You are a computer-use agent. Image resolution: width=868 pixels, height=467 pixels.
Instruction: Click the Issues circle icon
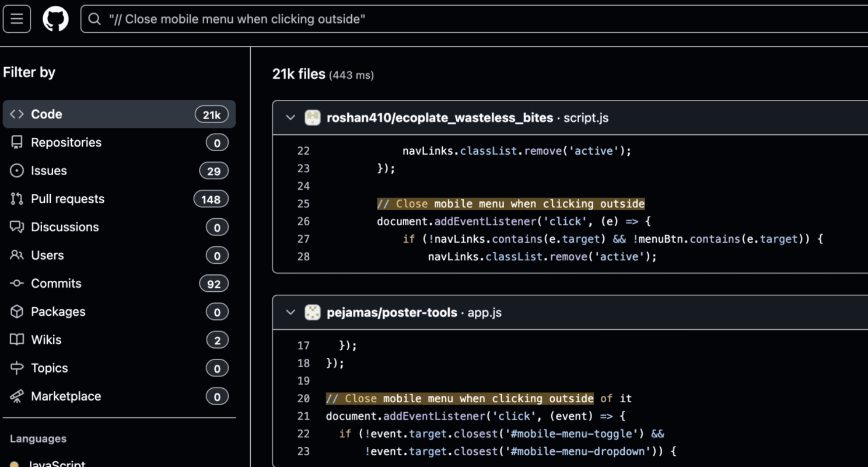pos(17,170)
